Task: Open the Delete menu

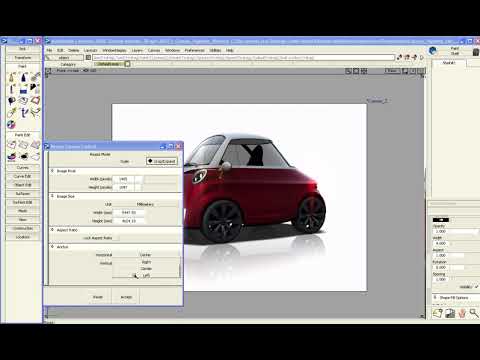Action: [x=74, y=50]
